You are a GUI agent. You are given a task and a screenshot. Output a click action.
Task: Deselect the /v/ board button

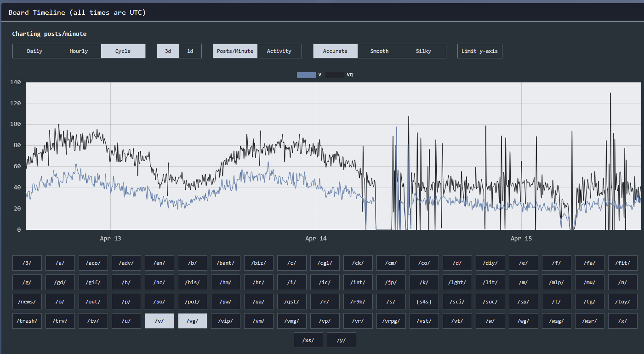pos(160,321)
